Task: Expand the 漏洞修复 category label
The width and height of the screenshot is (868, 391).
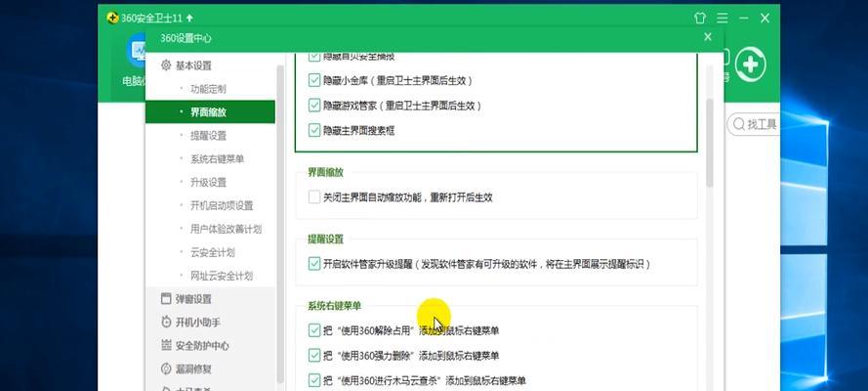Action: point(193,369)
